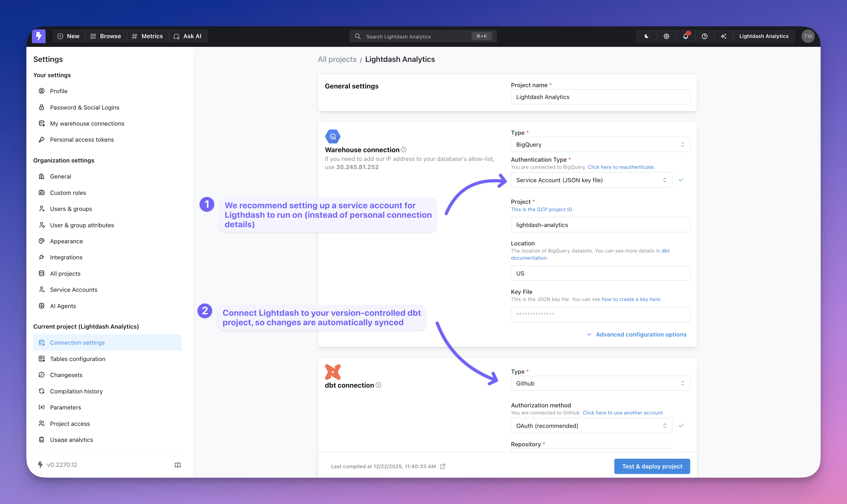Expand Advanced configuration options

point(637,334)
